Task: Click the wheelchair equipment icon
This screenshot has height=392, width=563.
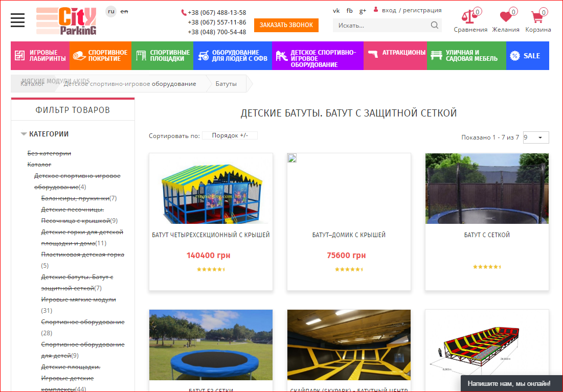Action: [x=203, y=55]
